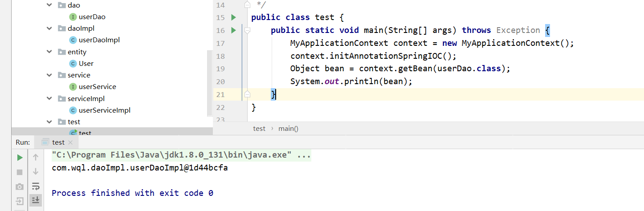Select userService in the project tree

tap(97, 86)
